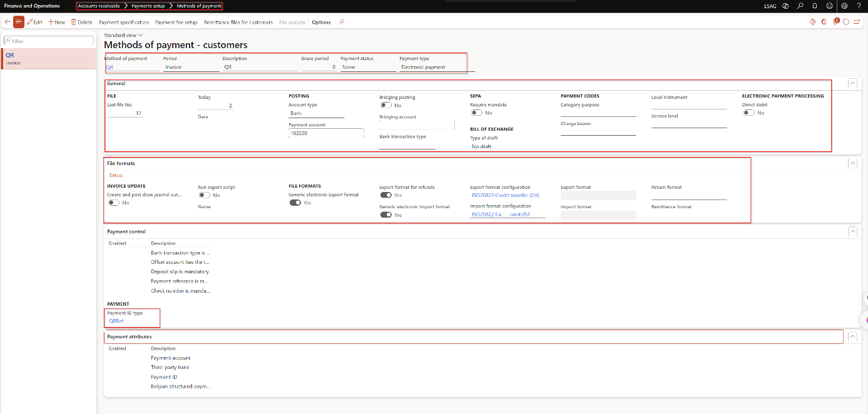Viewport: 868px width, 414px height.
Task: Open the Payment type dropdown
Action: pyautogui.click(x=437, y=67)
